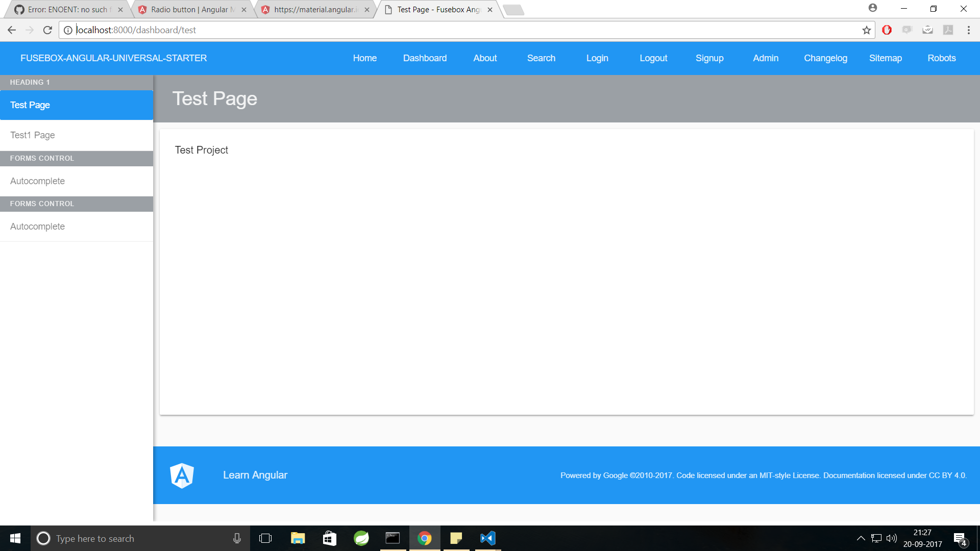Open File Explorer from taskbar

(298, 538)
